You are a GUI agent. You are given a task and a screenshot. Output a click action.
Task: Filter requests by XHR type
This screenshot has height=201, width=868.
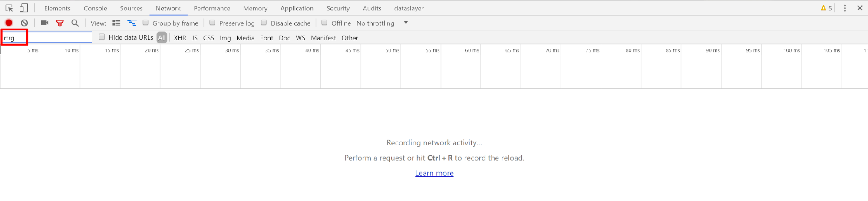[x=180, y=38]
